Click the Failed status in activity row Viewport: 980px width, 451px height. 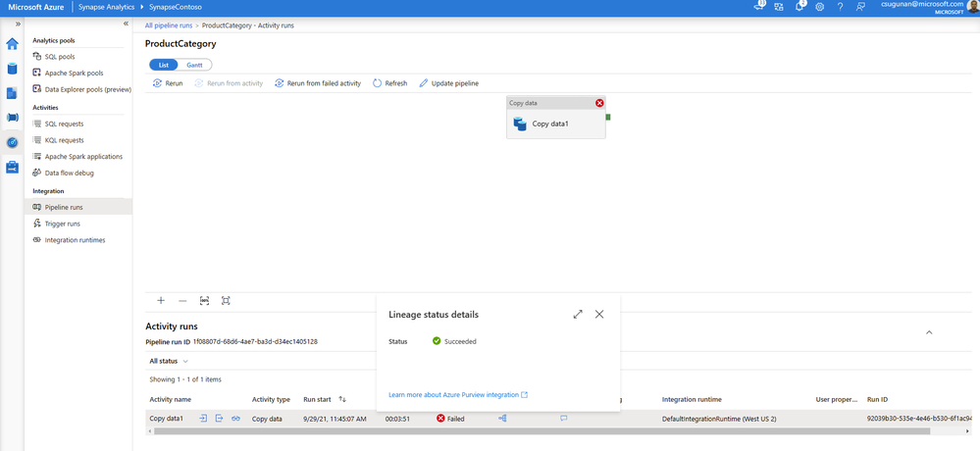(450, 419)
